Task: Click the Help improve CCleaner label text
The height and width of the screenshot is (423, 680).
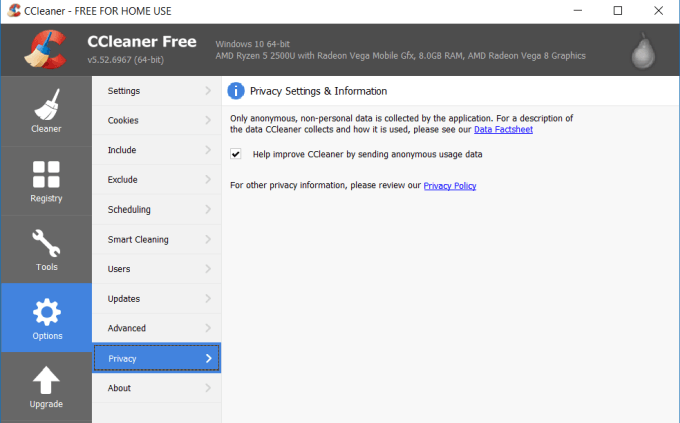Action: 367,154
